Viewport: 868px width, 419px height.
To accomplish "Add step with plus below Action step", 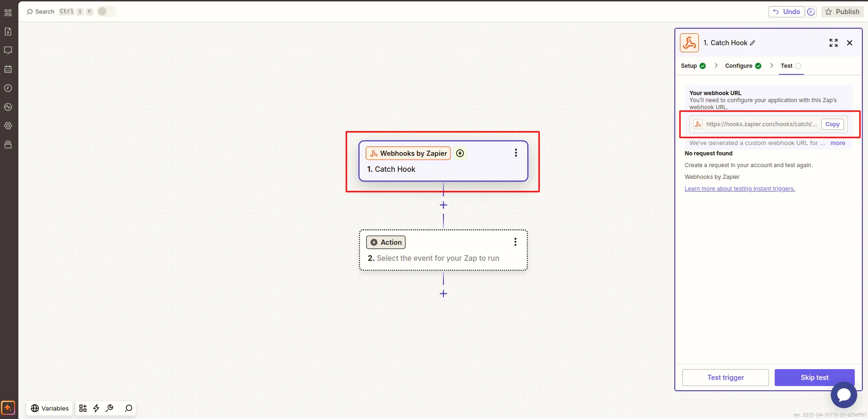I will [443, 294].
